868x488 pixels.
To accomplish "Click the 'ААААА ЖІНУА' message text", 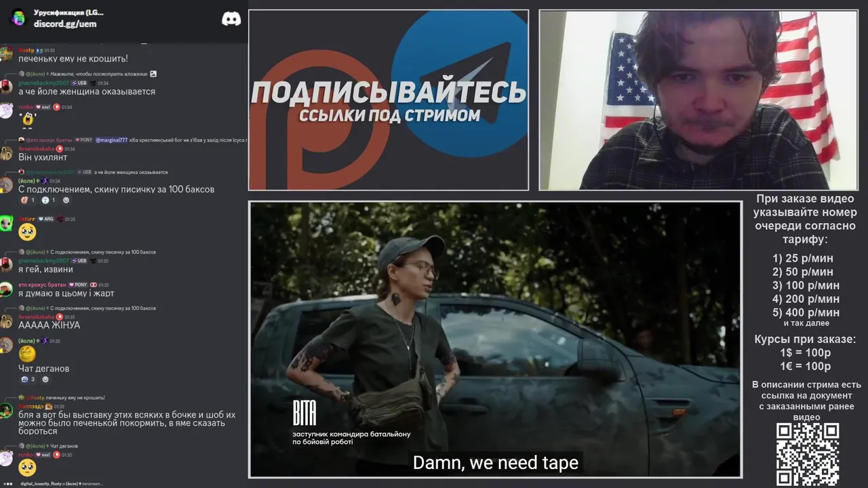I will click(49, 325).
